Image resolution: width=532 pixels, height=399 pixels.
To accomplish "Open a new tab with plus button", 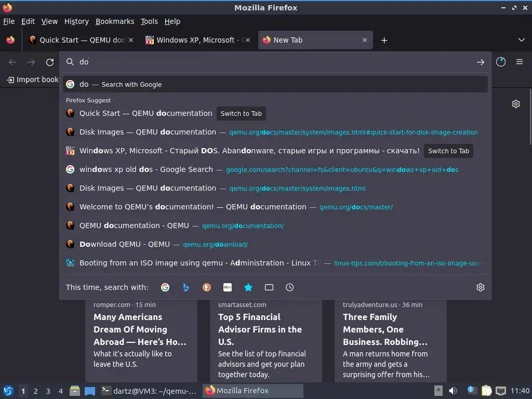I will coord(384,41).
